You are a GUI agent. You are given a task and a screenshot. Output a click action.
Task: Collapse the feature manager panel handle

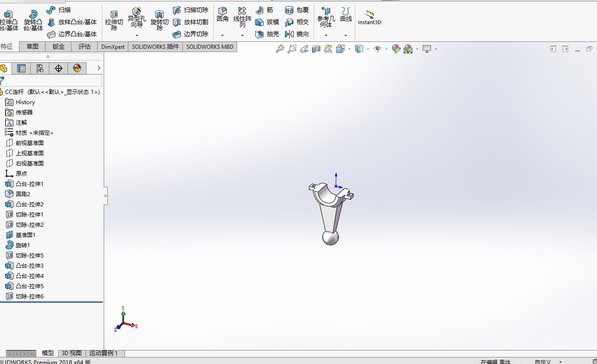pyautogui.click(x=106, y=196)
